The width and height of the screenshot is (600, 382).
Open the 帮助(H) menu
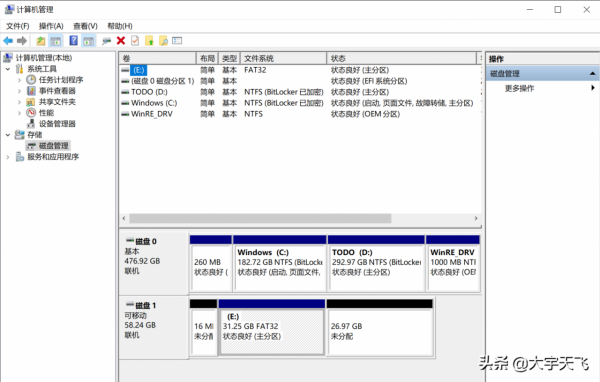(x=120, y=26)
